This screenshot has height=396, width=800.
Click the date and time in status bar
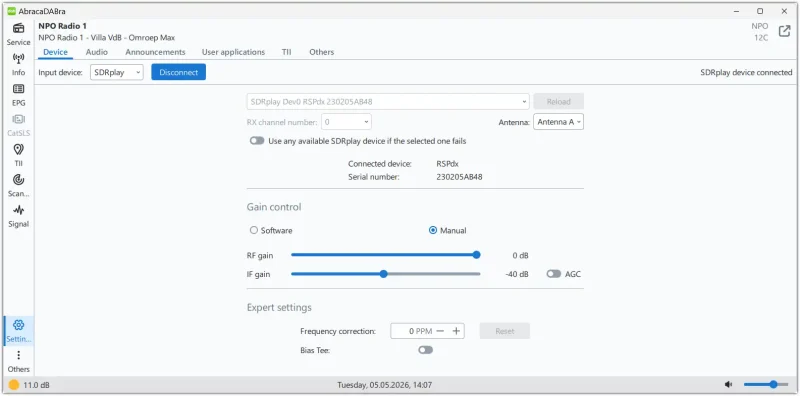384,385
